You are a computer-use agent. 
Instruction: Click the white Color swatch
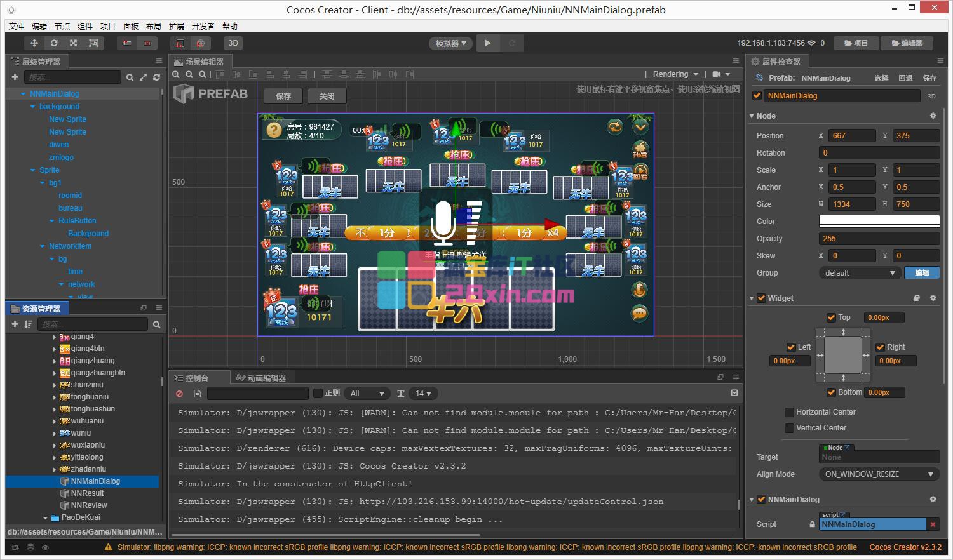[879, 222]
